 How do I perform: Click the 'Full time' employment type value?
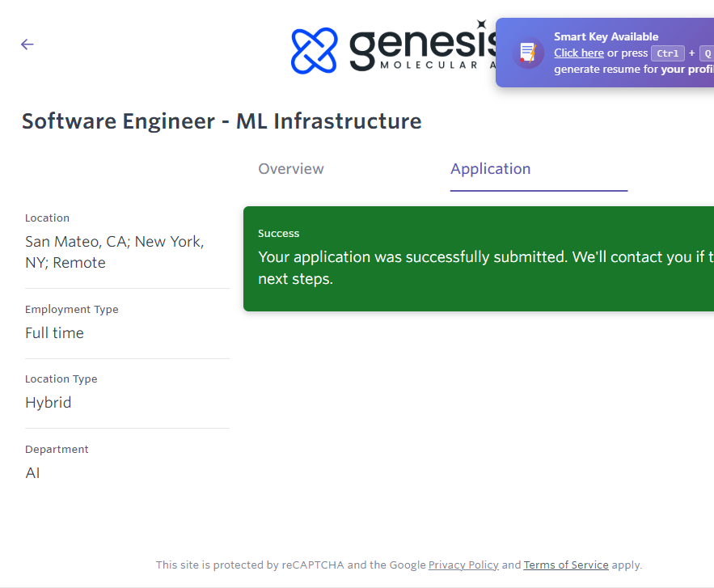point(54,333)
